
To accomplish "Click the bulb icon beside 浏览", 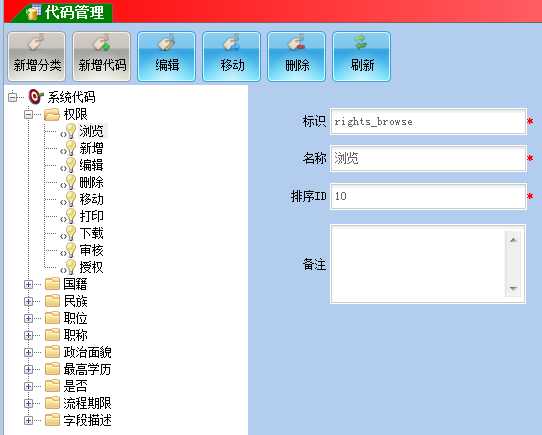I will [x=71, y=131].
